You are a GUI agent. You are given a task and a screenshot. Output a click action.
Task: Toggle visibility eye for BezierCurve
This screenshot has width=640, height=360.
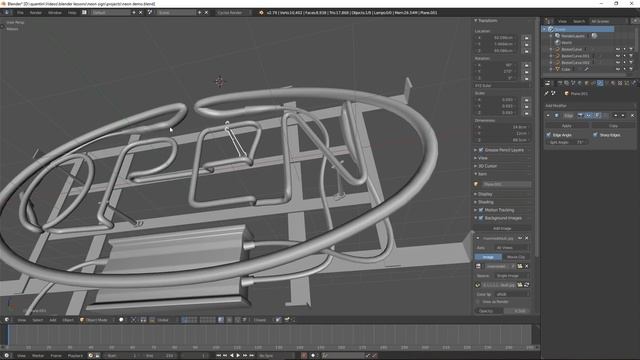point(618,49)
